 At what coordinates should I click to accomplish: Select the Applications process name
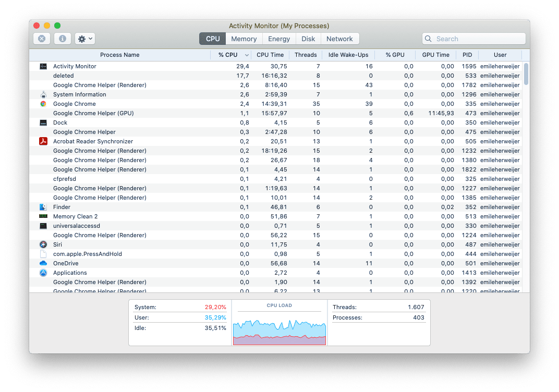70,273
